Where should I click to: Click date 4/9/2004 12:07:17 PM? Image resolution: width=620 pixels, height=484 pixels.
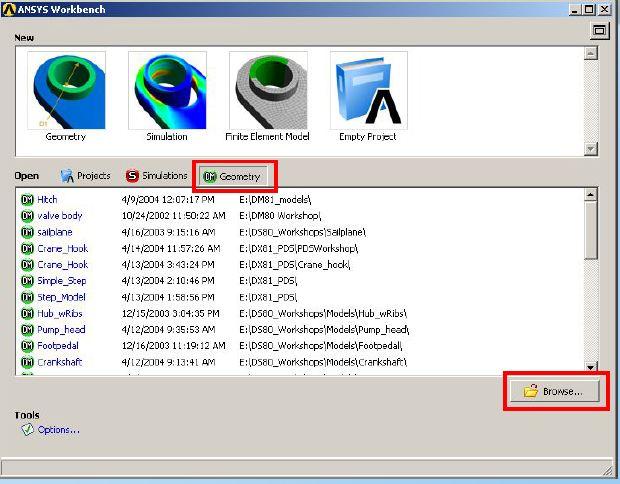(x=168, y=200)
